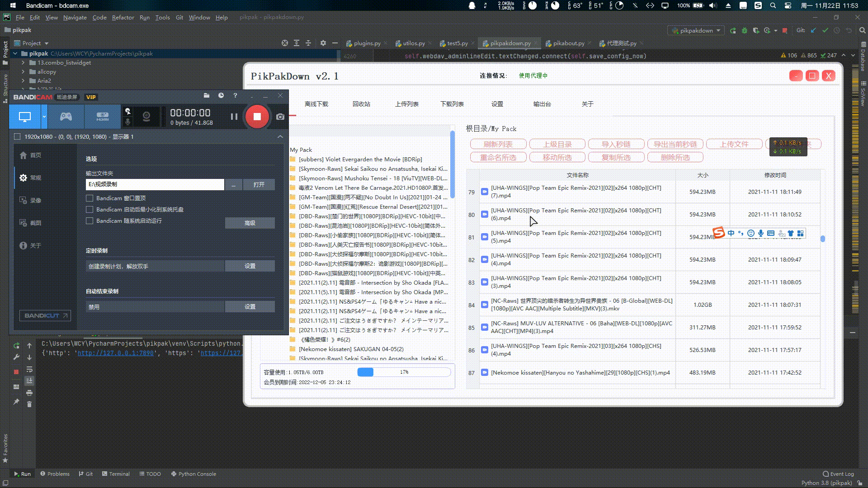The image size is (868, 488).
Task: Click the 删除所选 delete selected button
Action: point(675,157)
